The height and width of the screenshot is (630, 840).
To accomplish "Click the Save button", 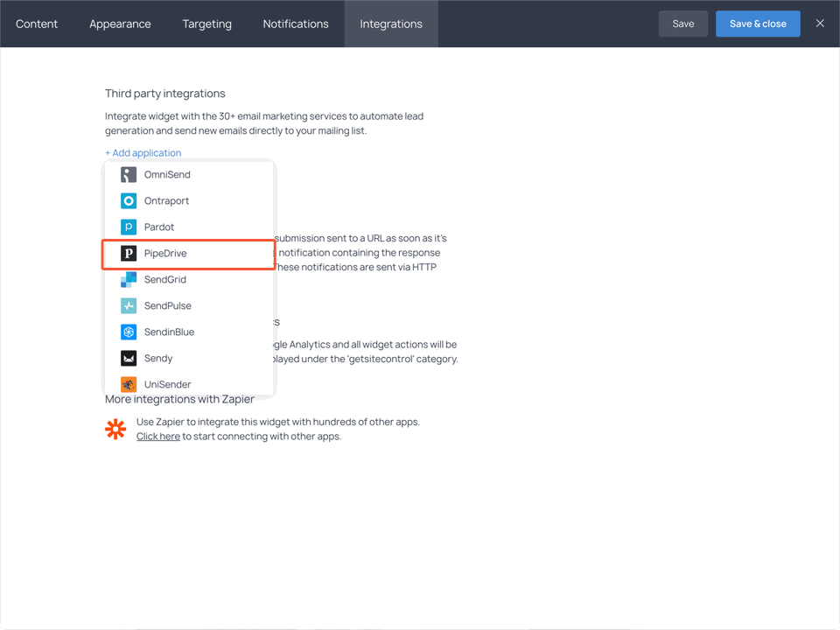I will 683,24.
